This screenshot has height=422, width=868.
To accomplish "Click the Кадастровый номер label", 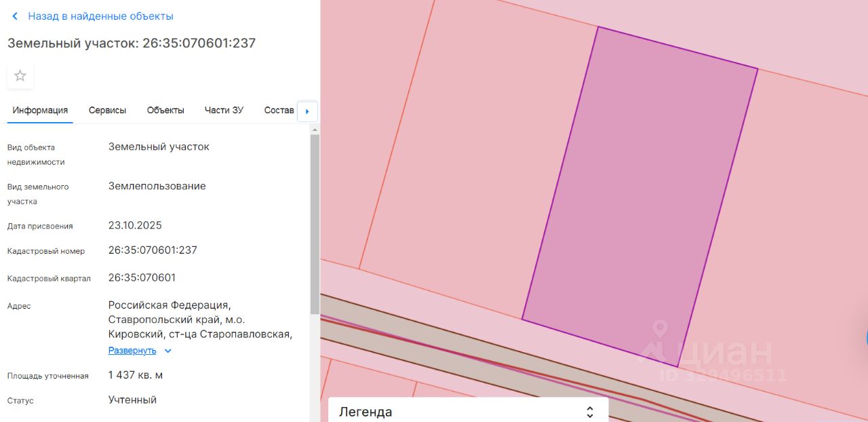I will pos(46,251).
